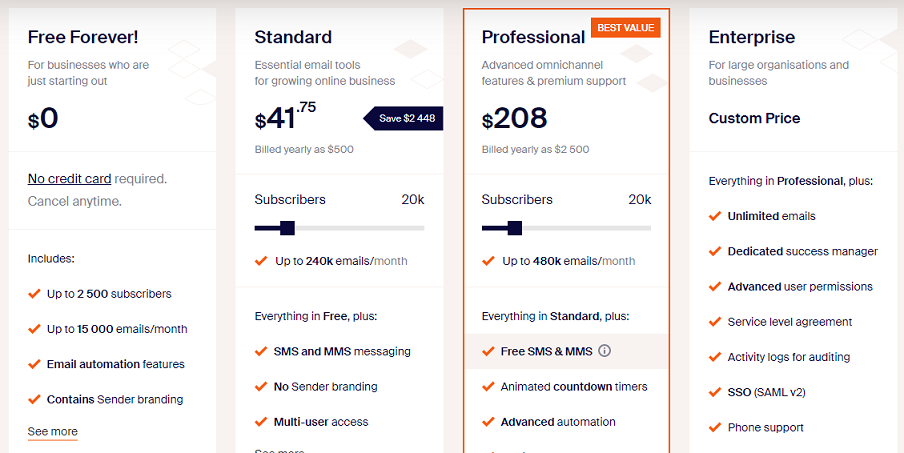Click the checkmark next to Unlimited emails
Screen dimensions: 904x453
[715, 216]
